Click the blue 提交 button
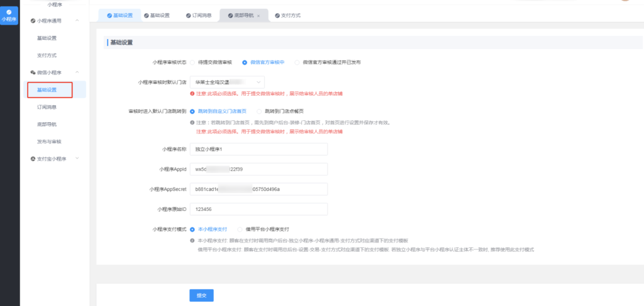644x306 pixels. [202, 295]
